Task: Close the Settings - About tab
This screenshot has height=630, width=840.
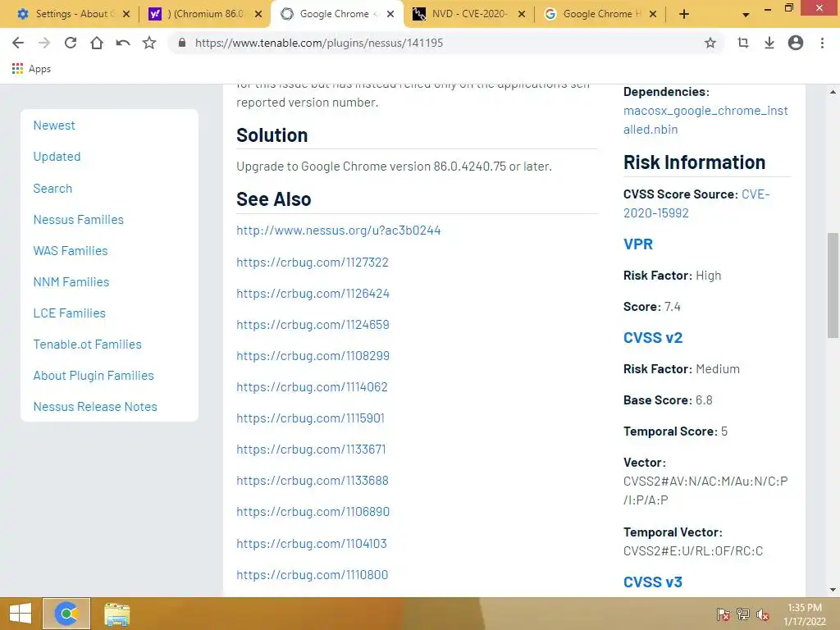Action: pos(126,14)
